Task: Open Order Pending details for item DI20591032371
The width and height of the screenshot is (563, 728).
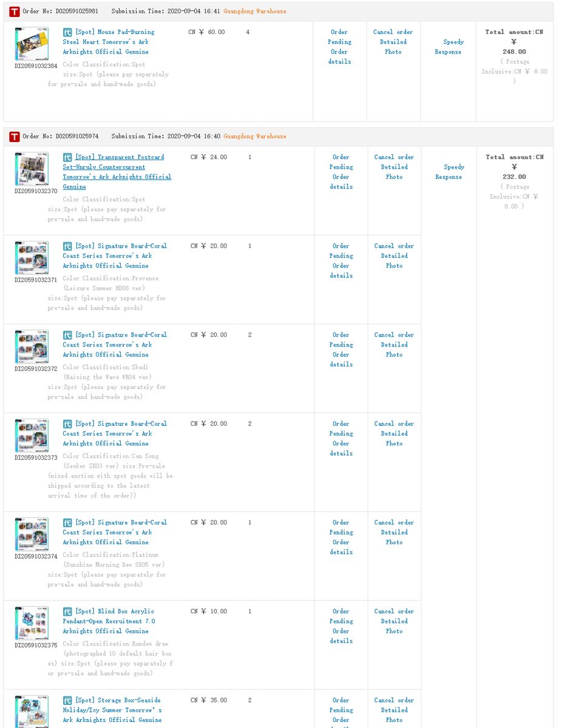Action: [x=341, y=261]
